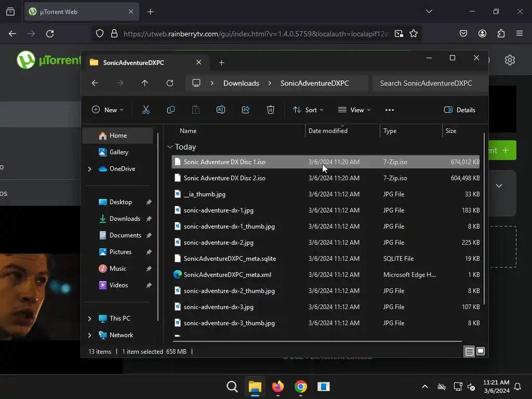532x399 pixels.
Task: Open the See more ellipsis menu
Action: point(390,110)
